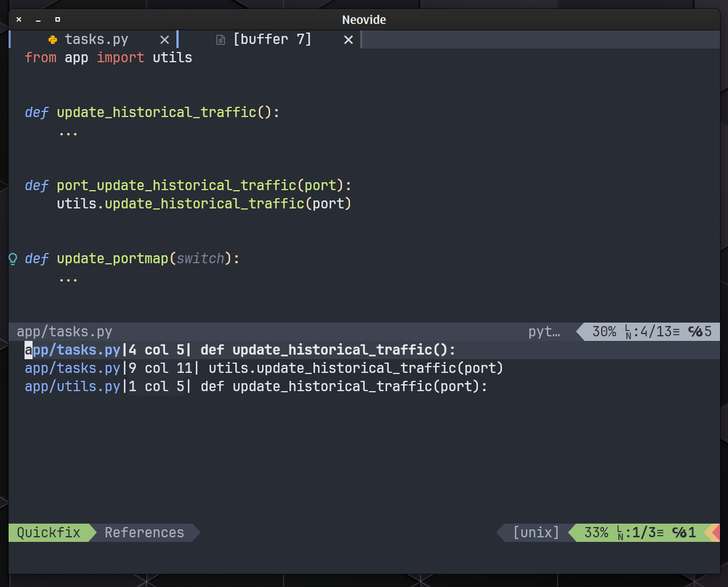Click the 30% position indicator in statusline
Viewport: 728px width, 587px height.
[x=604, y=332]
